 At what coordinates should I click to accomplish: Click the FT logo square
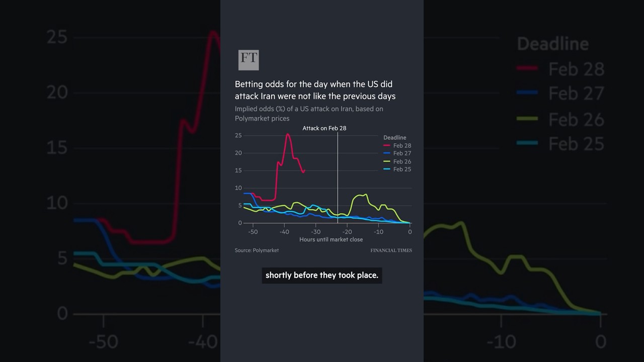248,60
